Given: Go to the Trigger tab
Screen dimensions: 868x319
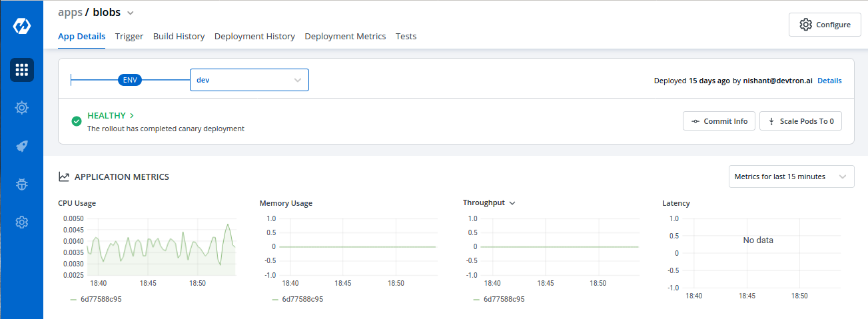Looking at the screenshot, I should (x=129, y=37).
